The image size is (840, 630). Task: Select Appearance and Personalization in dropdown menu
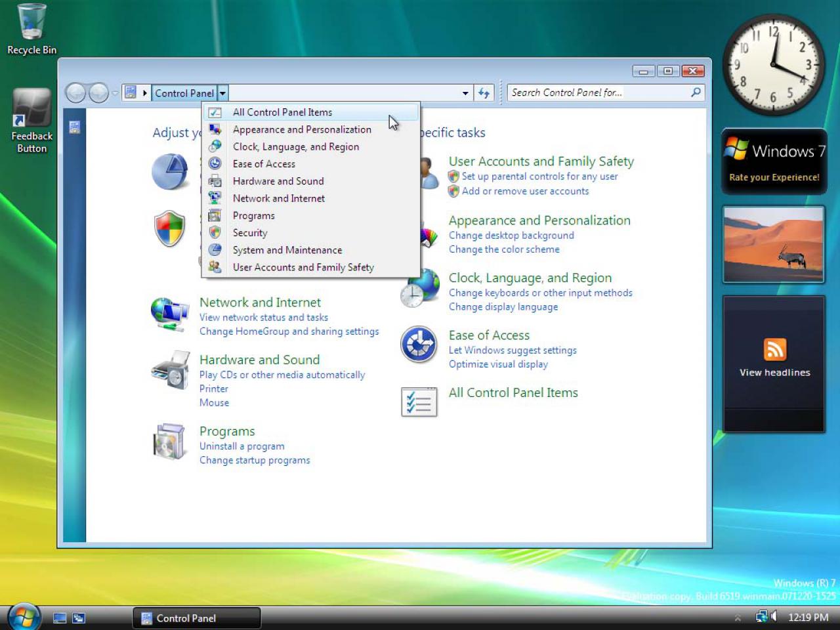[x=310, y=129]
